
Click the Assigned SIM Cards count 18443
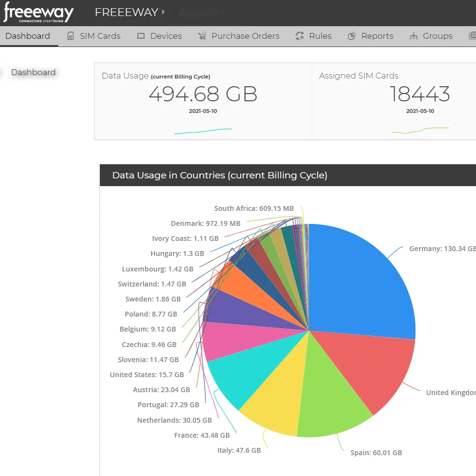pyautogui.click(x=420, y=95)
